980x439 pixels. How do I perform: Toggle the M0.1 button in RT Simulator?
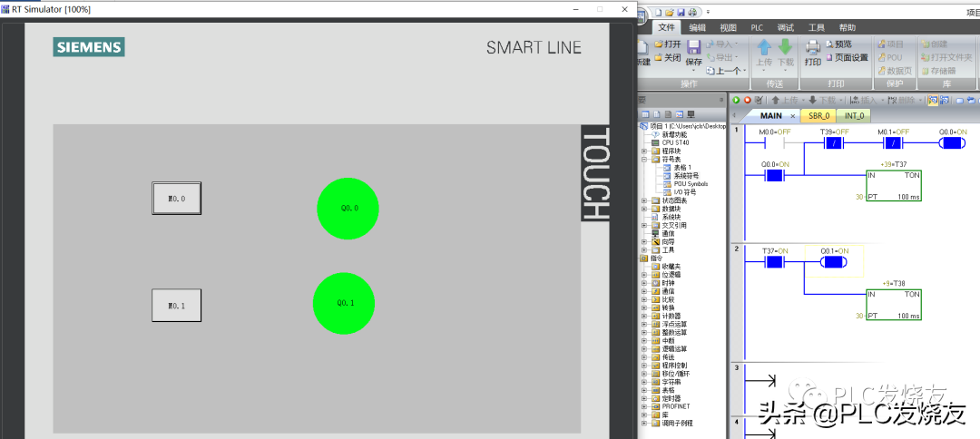pos(176,306)
